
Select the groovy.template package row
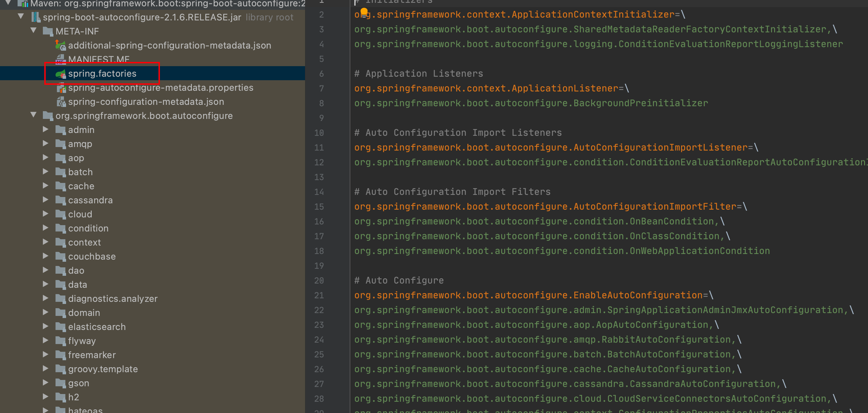[153, 369]
